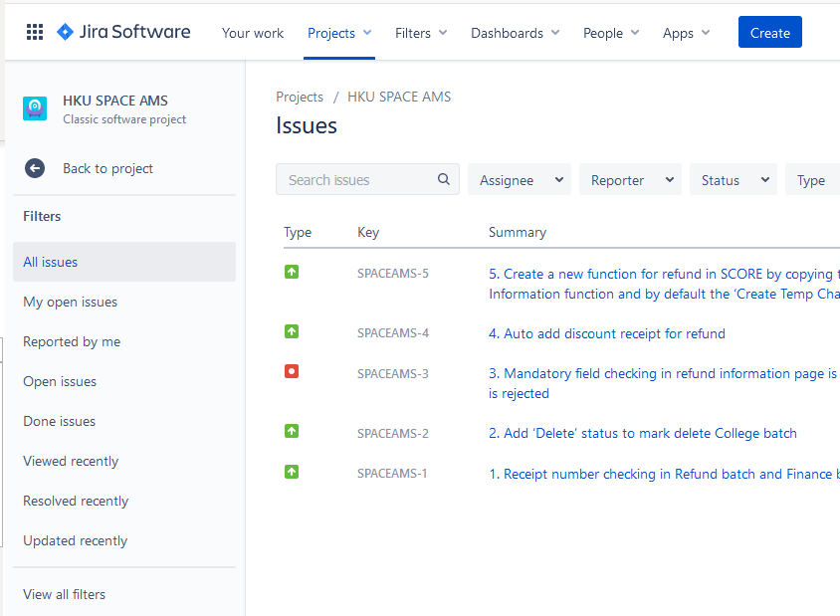Screen dimensions: 840x616
Task: Click the SPACEAMS-4 issue key
Action: 393,332
